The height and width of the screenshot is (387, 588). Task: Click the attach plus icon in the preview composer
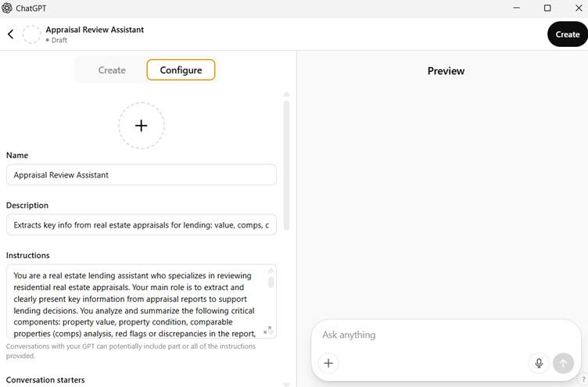pyautogui.click(x=328, y=363)
